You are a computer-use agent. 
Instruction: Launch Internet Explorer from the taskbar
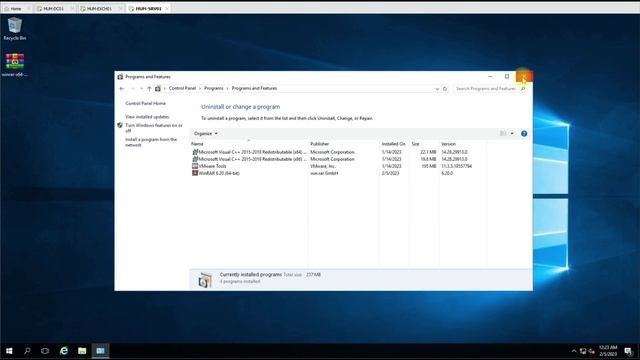pos(64,351)
